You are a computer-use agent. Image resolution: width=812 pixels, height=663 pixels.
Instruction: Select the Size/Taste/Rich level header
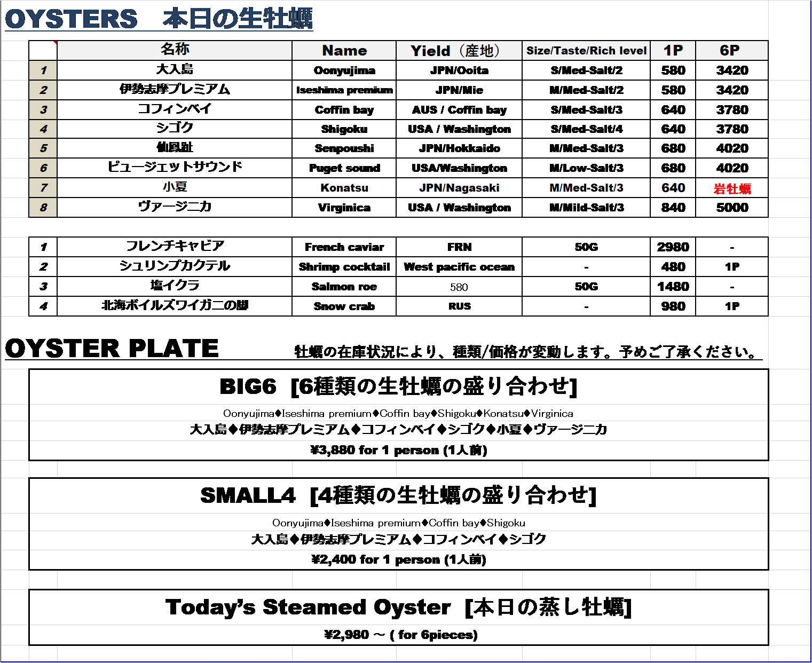click(x=586, y=51)
